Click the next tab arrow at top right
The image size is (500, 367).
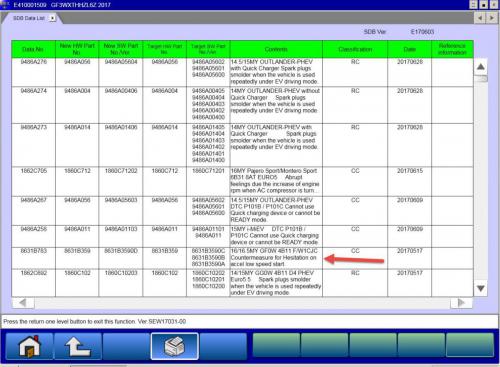click(492, 18)
